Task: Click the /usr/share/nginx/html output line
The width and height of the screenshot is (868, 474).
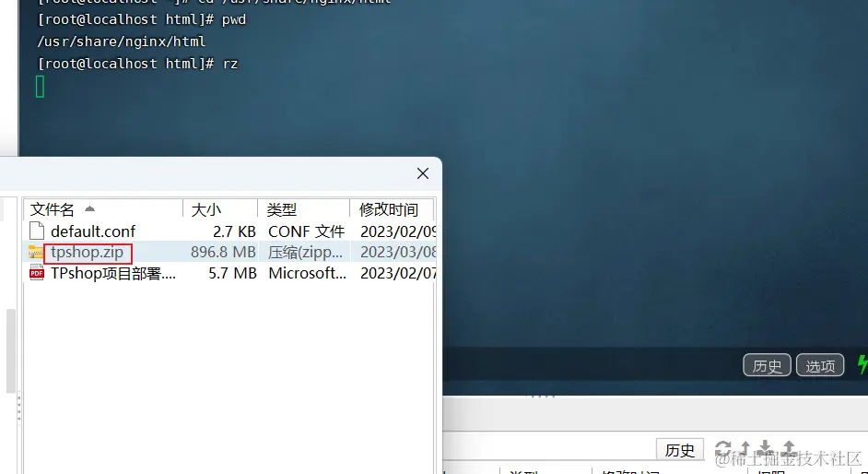Action: (122, 41)
